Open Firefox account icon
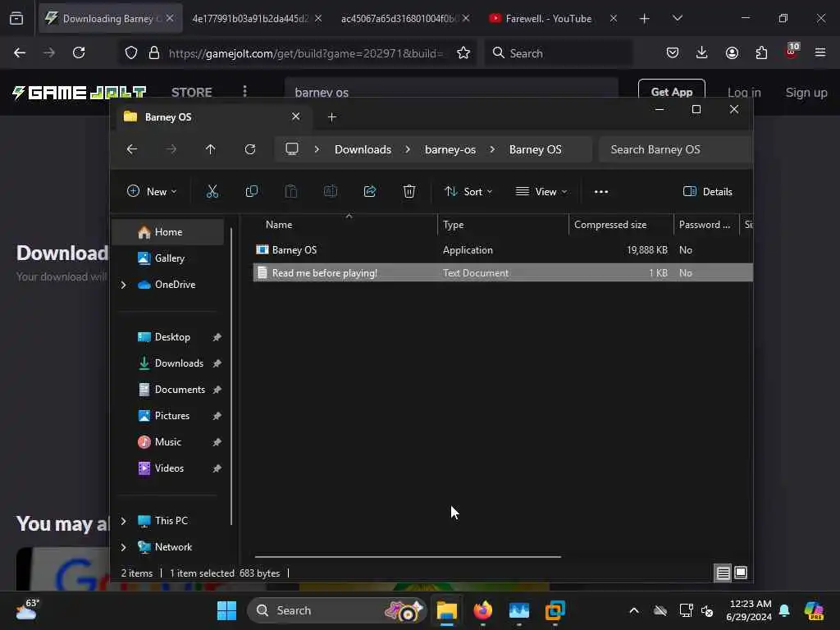The image size is (840, 630). pos(732,52)
